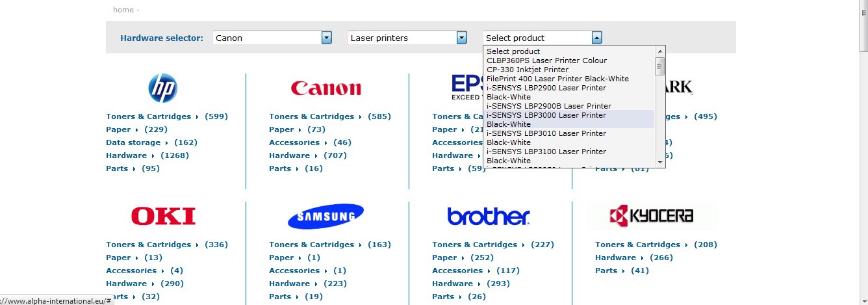Open Kyocera Toners & Cartridges (208)
Screen dimensions: 868x305
tap(656, 245)
